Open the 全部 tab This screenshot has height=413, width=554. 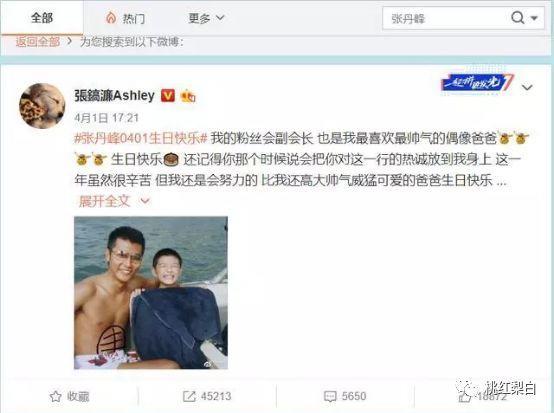coord(42,17)
